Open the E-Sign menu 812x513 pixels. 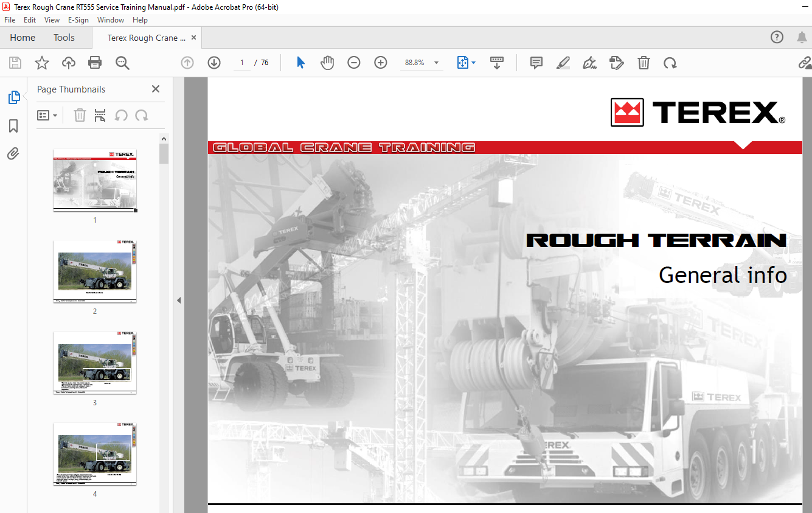(x=78, y=20)
